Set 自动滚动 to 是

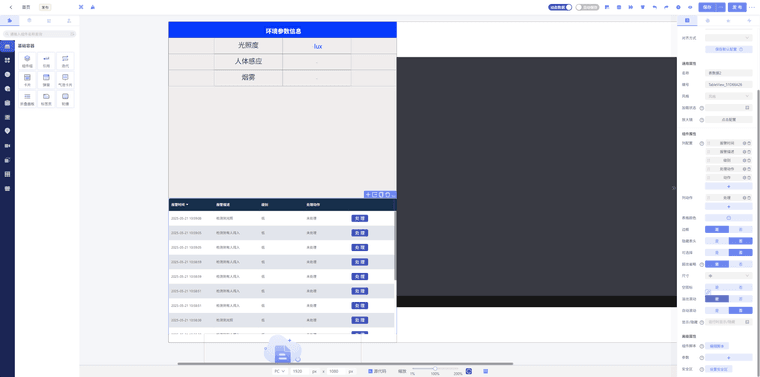coord(717,310)
